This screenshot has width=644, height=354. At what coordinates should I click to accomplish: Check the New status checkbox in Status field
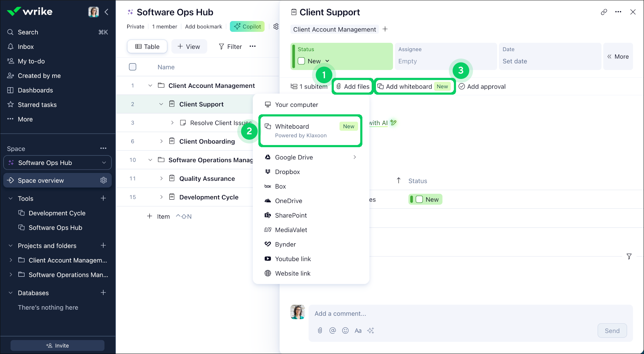(301, 61)
